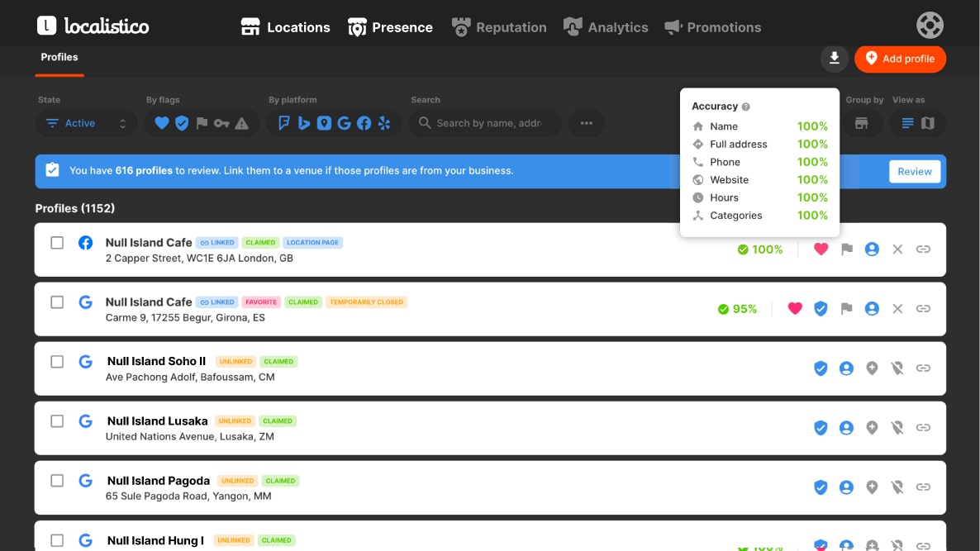Open the Analytics section

point(606,27)
